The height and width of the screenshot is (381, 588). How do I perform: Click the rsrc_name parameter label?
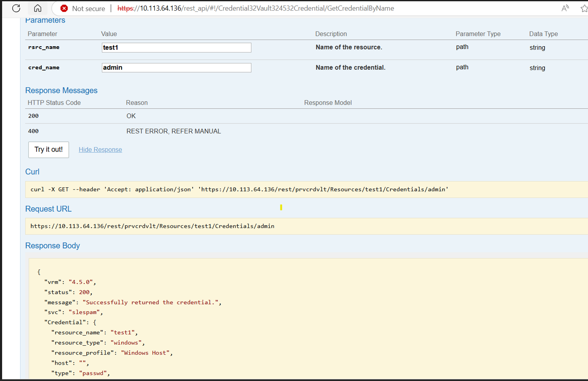tap(44, 47)
